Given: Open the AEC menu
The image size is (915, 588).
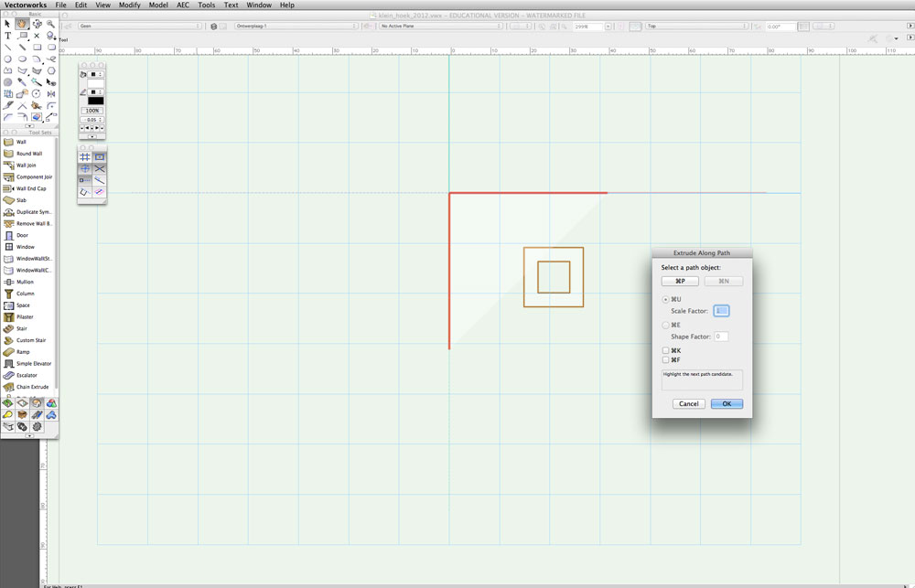Looking at the screenshot, I should (183, 5).
